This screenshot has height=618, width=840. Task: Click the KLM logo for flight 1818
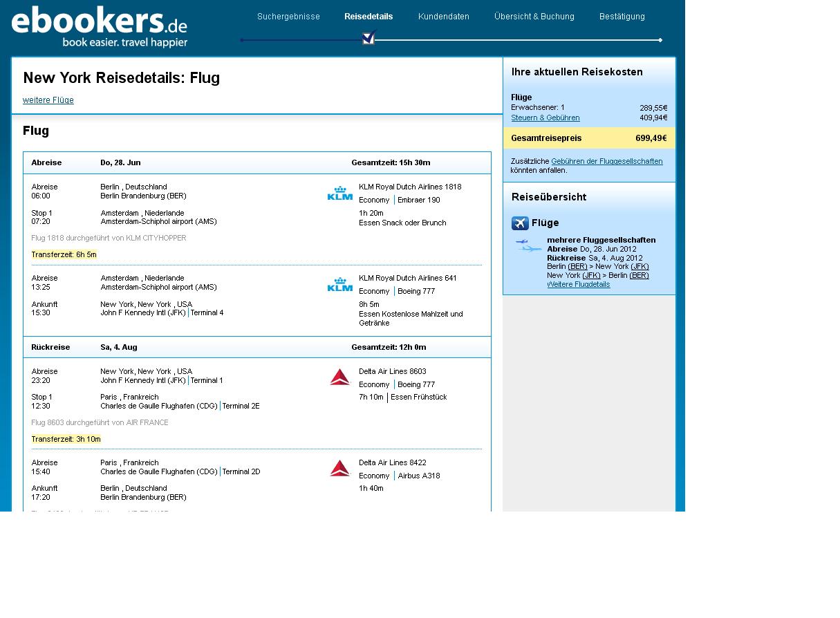coord(340,193)
